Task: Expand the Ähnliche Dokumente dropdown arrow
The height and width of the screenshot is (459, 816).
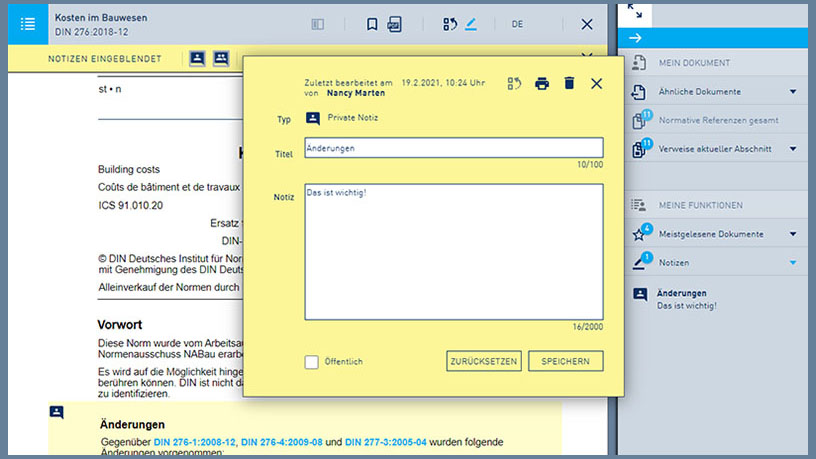Action: pos(793,92)
